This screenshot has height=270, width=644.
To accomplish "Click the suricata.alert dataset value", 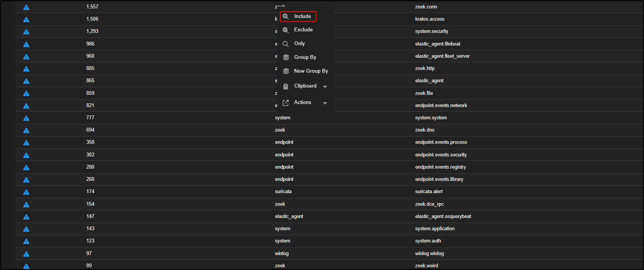I will [429, 192].
